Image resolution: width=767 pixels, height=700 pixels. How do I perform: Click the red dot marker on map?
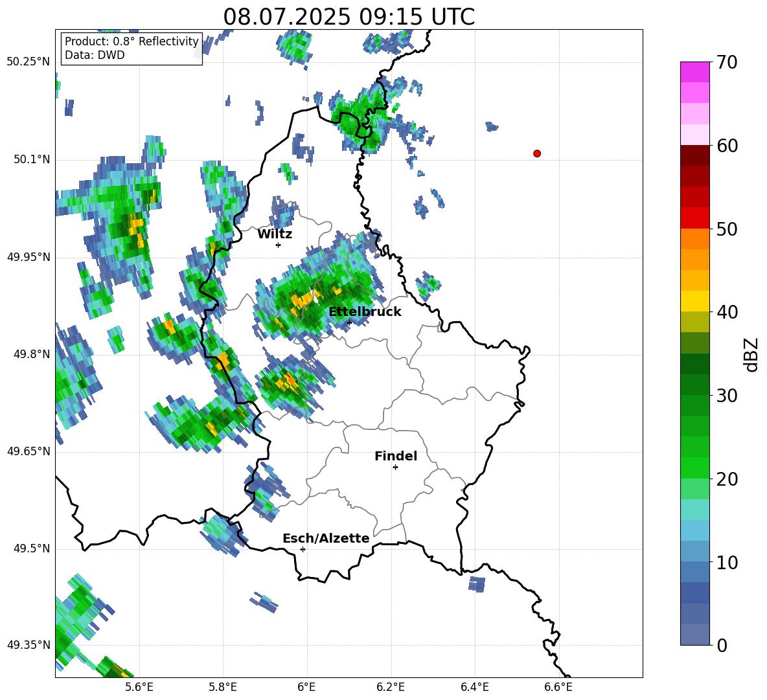[x=536, y=153]
